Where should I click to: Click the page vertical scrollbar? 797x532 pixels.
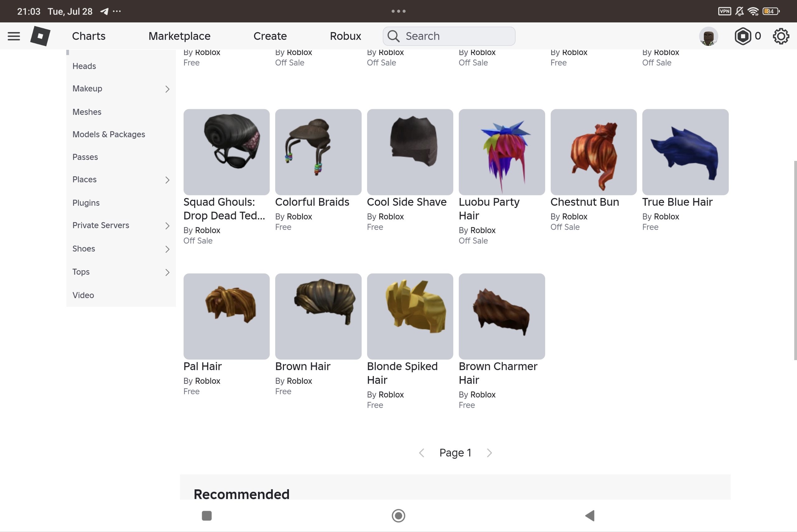pyautogui.click(x=795, y=260)
